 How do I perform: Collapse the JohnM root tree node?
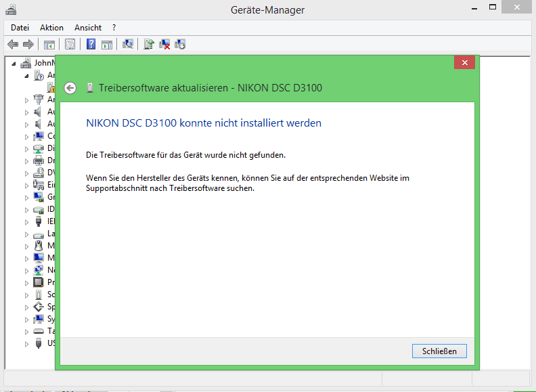(14, 64)
